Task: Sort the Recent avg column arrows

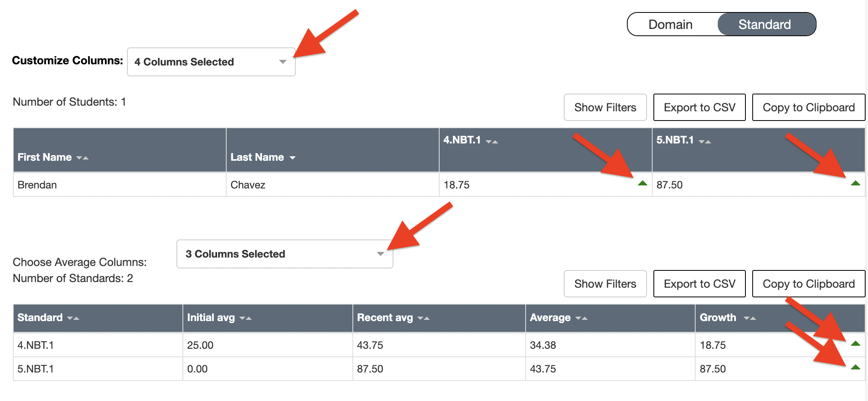Action: 424,318
